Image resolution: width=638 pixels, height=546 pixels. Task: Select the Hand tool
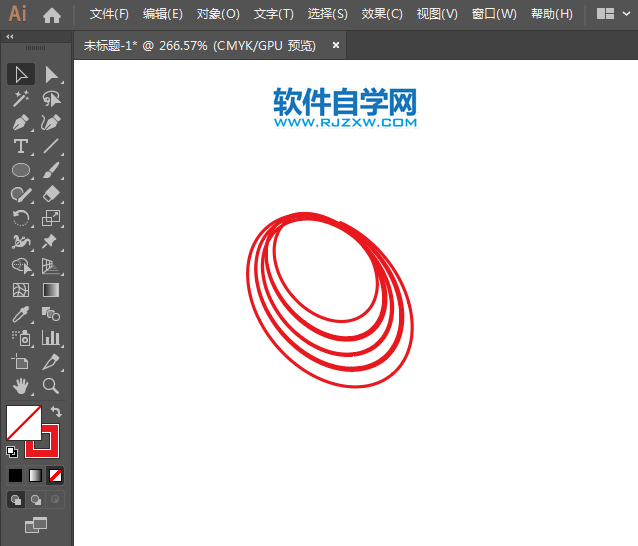tap(21, 386)
